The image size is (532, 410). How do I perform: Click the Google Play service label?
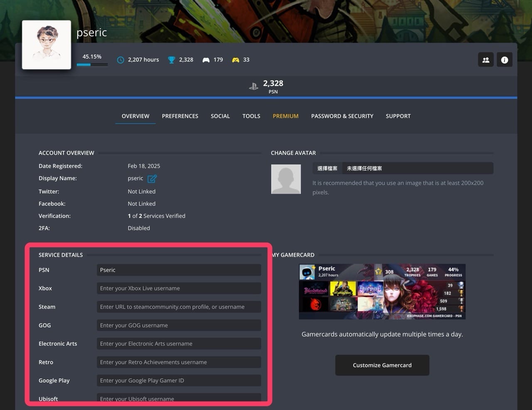[54, 380]
